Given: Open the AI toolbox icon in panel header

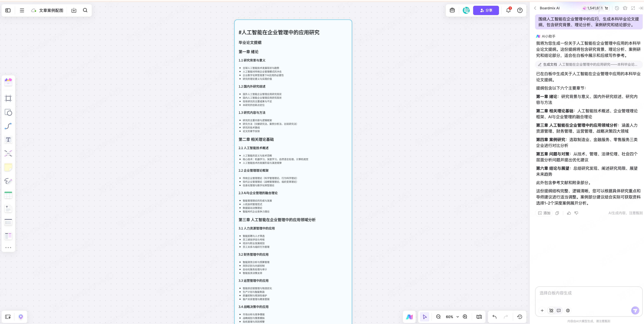Looking at the screenshot, I should (x=625, y=8).
